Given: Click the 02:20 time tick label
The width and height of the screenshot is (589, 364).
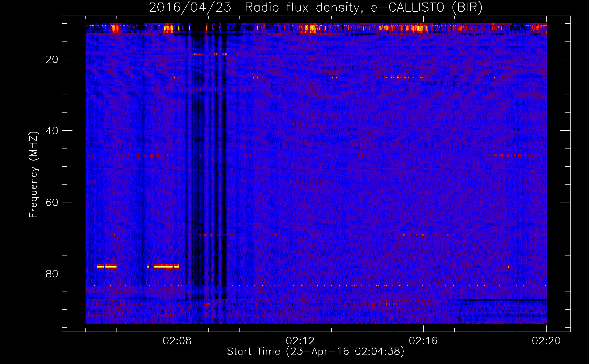Looking at the screenshot, I should pos(546,341).
